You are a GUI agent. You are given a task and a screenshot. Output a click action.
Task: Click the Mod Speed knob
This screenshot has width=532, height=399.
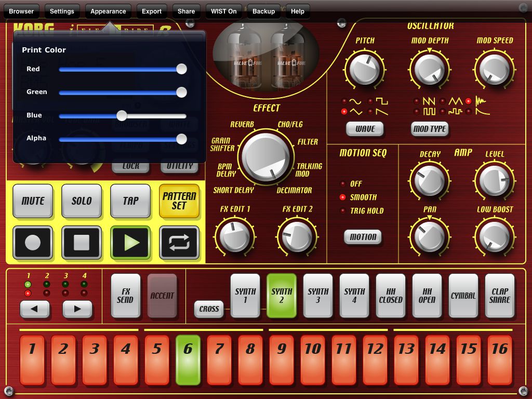tap(495, 70)
